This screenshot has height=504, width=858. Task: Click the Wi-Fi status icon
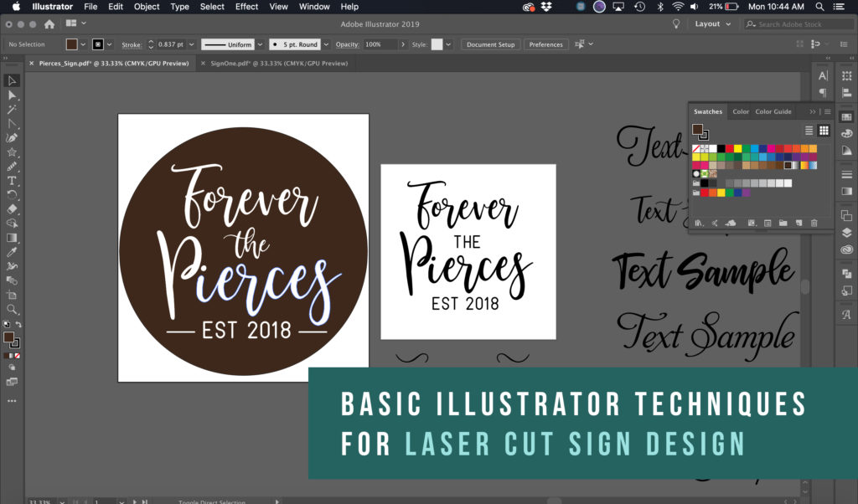tap(678, 7)
